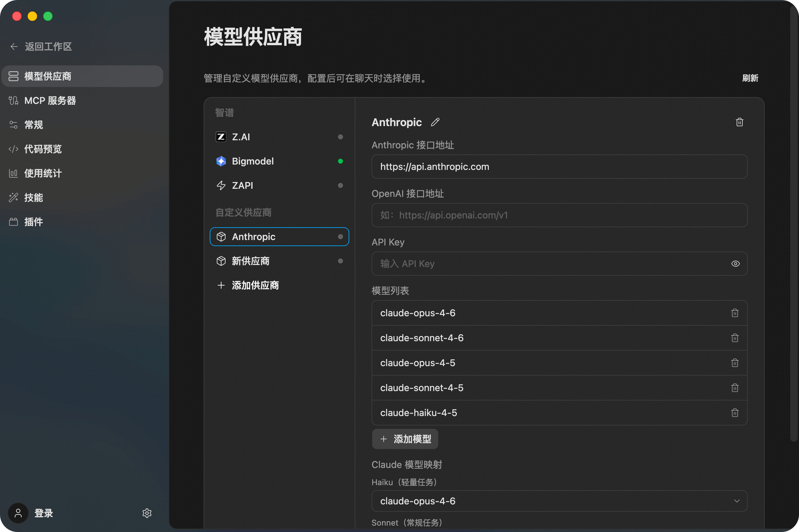Delete the Anthropic provider with the trash icon

(x=739, y=122)
